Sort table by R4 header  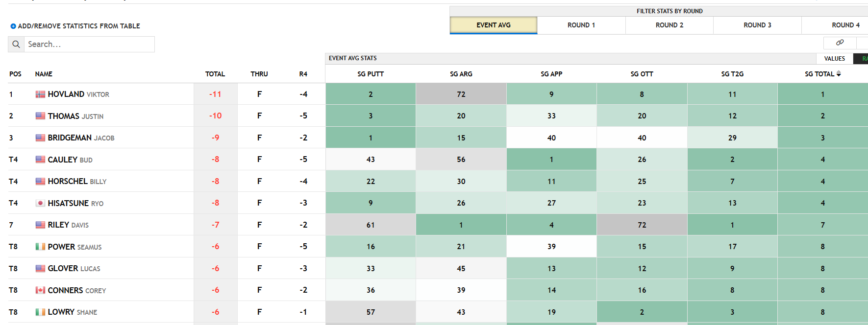tap(303, 74)
